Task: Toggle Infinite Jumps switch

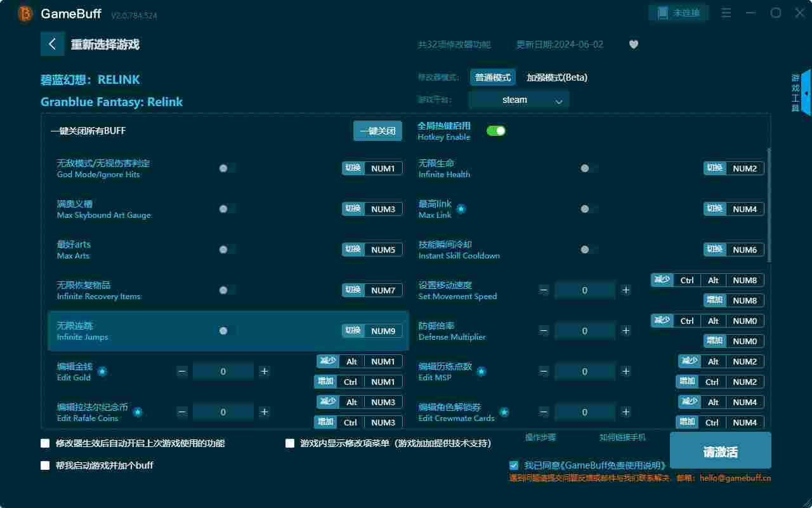Action: [x=226, y=331]
